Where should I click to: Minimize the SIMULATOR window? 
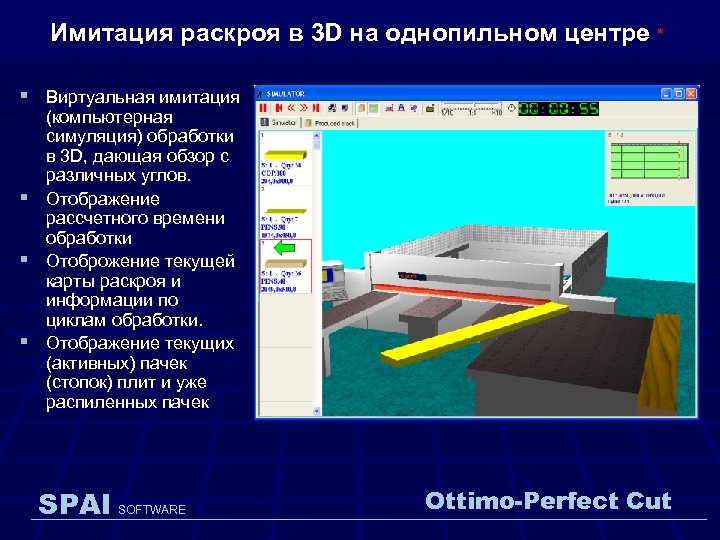666,94
